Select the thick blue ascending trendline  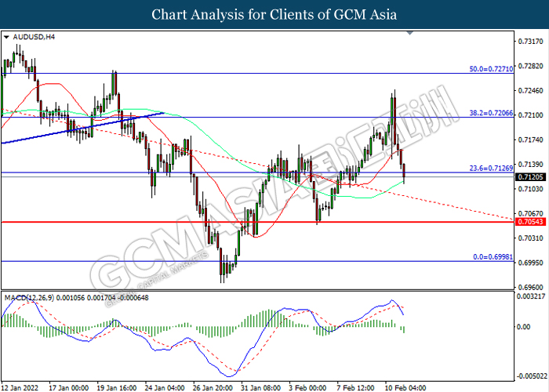[82, 128]
